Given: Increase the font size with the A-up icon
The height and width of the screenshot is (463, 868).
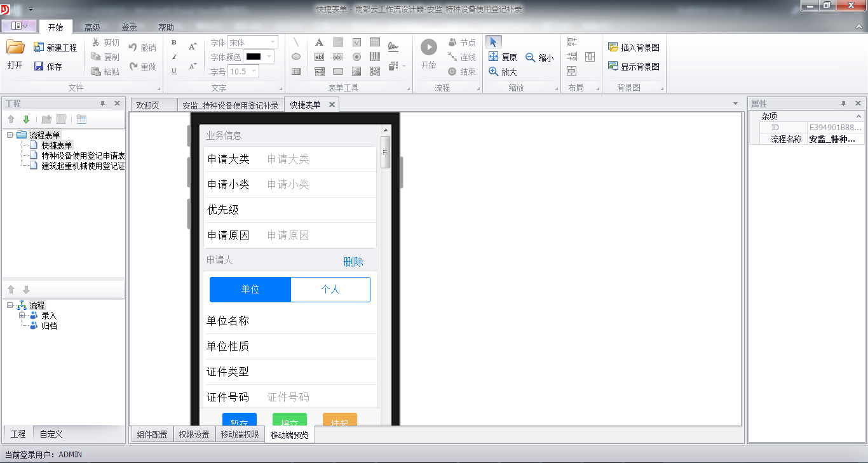Looking at the screenshot, I should tap(193, 46).
